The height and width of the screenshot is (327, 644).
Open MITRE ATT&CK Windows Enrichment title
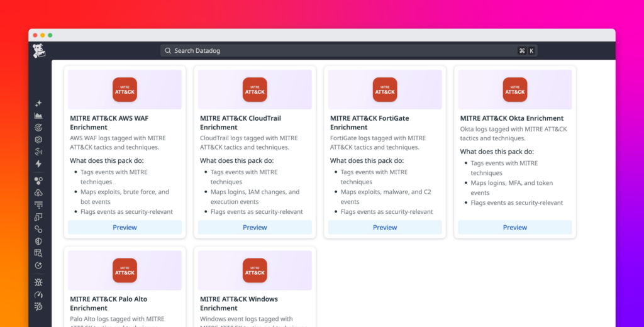pos(239,303)
